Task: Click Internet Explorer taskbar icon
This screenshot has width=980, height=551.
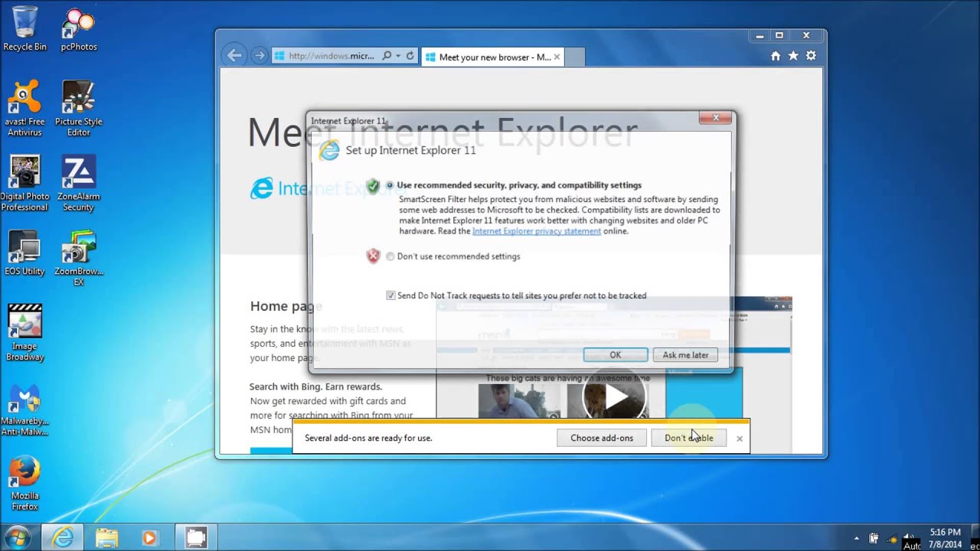Action: tap(63, 537)
